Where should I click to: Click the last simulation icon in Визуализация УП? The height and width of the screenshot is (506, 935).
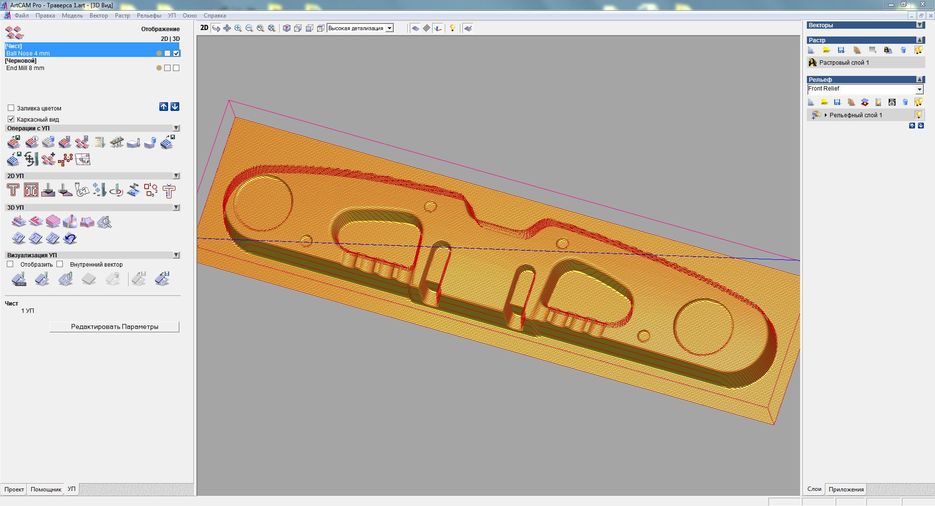(x=162, y=278)
